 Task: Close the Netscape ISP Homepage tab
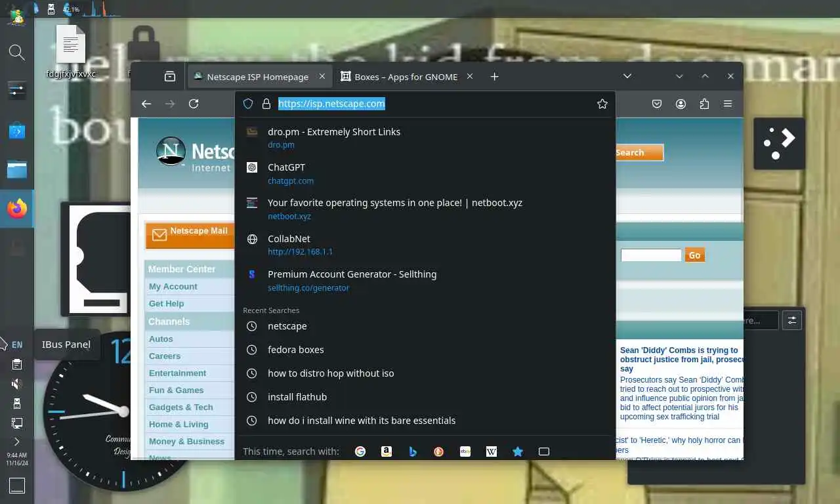click(x=322, y=76)
